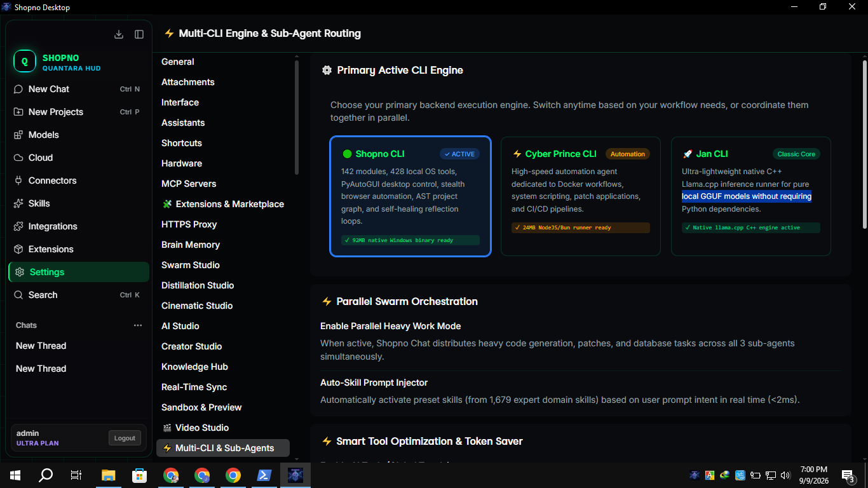868x488 pixels.
Task: Open the Extensions & Marketplace settings tab
Action: pyautogui.click(x=222, y=204)
